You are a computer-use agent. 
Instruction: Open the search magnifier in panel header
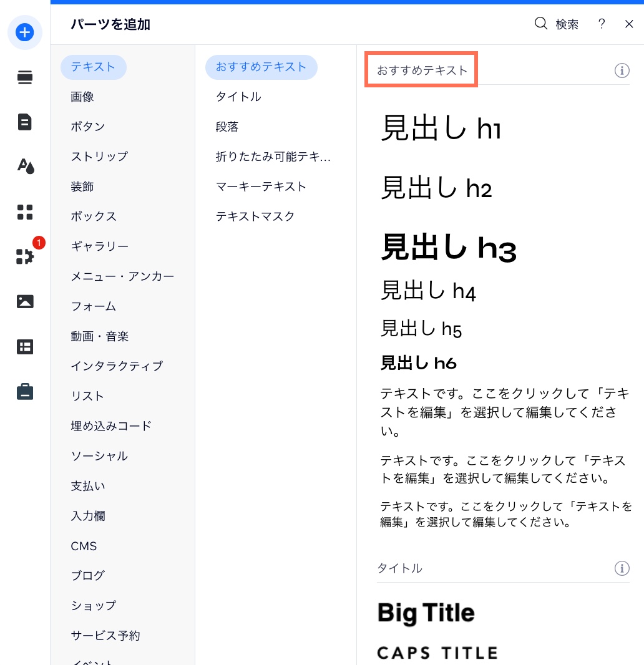click(x=540, y=24)
